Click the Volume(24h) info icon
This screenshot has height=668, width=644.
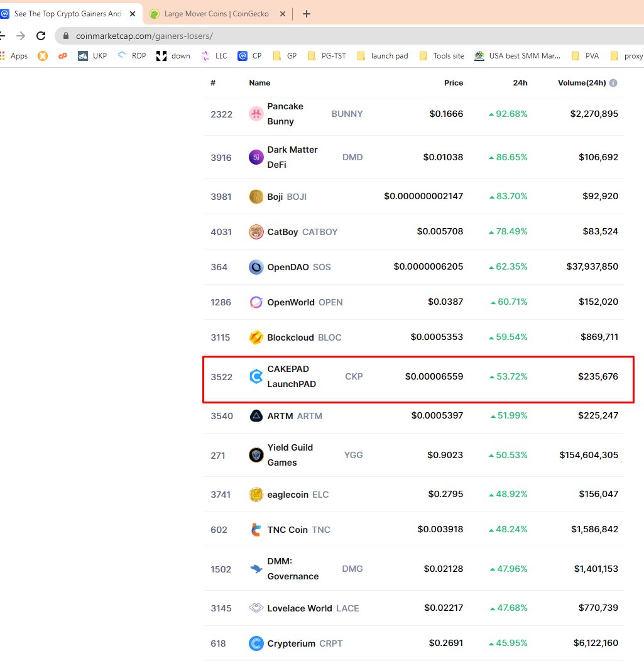pyautogui.click(x=613, y=83)
